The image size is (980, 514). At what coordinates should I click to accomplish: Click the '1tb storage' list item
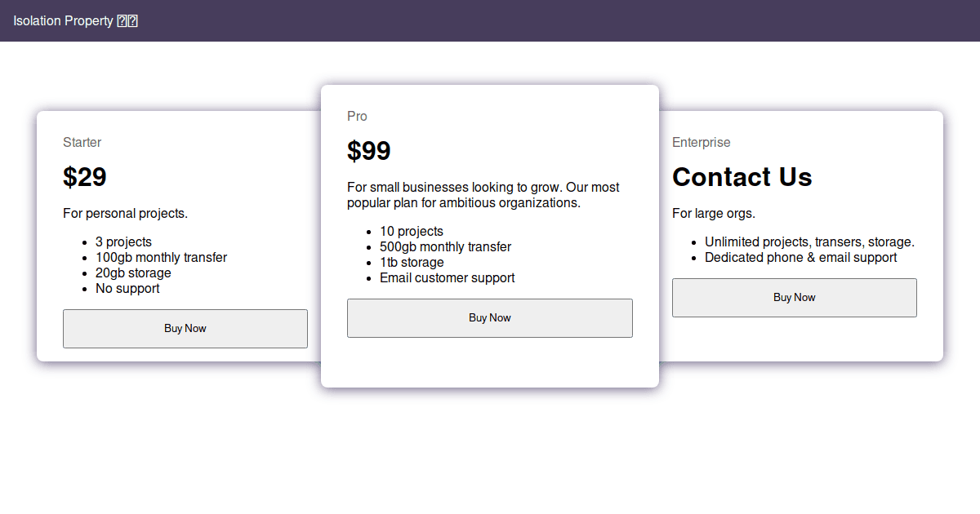tap(412, 263)
